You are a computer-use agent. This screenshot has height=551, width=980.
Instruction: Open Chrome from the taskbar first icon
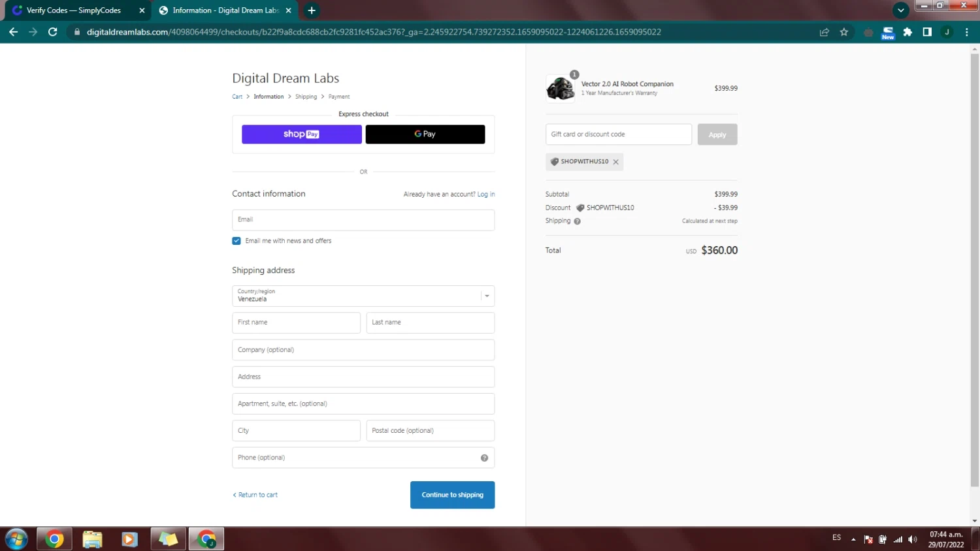pos(54,539)
